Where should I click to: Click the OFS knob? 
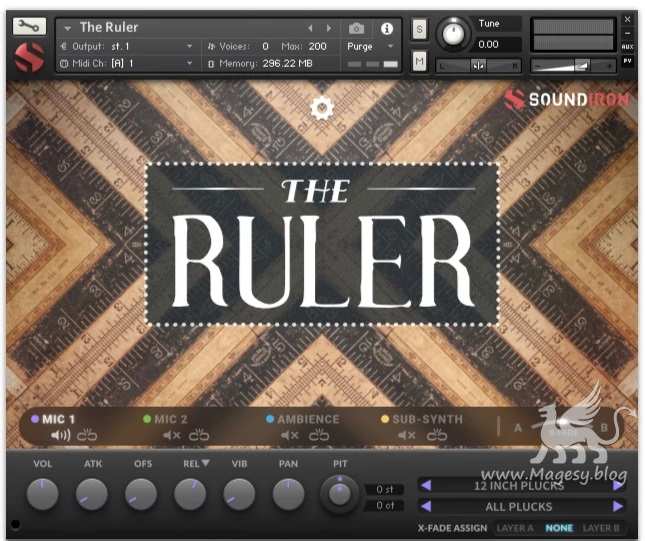[x=141, y=494]
